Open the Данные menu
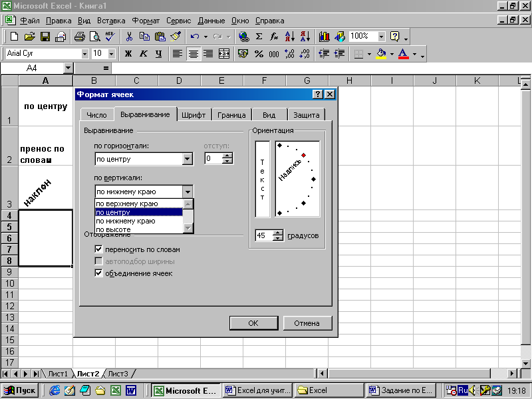Viewport: 532px width, 399px height. 211,21
